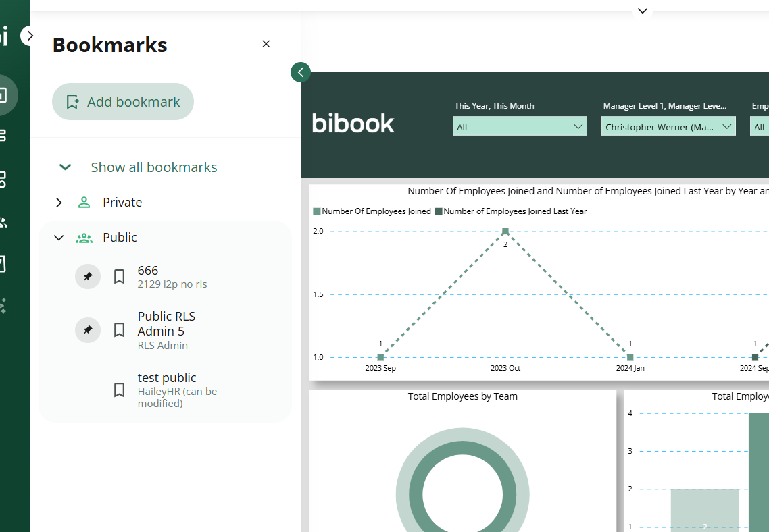Select the Show all bookmarks link

tap(154, 167)
